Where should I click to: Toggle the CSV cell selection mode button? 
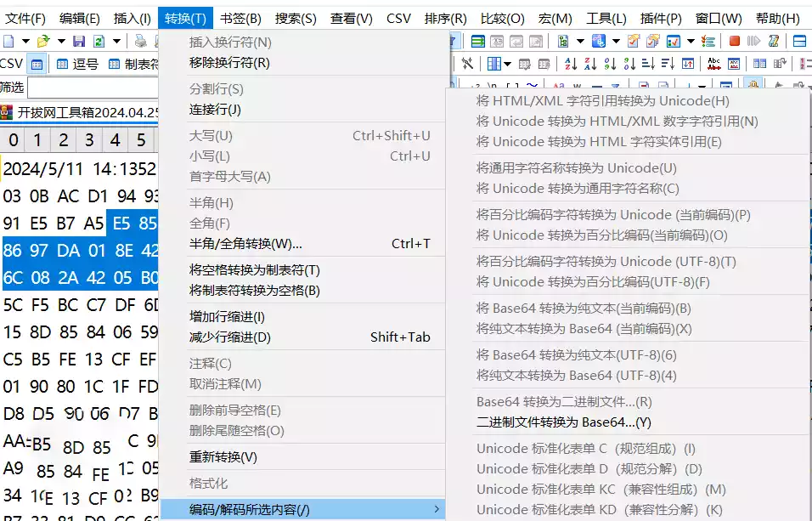pyautogui.click(x=37, y=64)
